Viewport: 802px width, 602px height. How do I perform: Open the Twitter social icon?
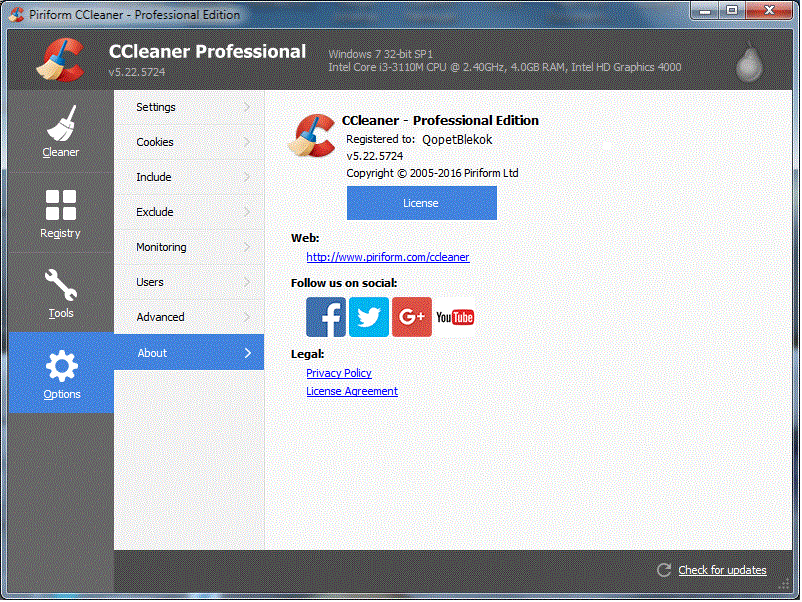(x=369, y=317)
